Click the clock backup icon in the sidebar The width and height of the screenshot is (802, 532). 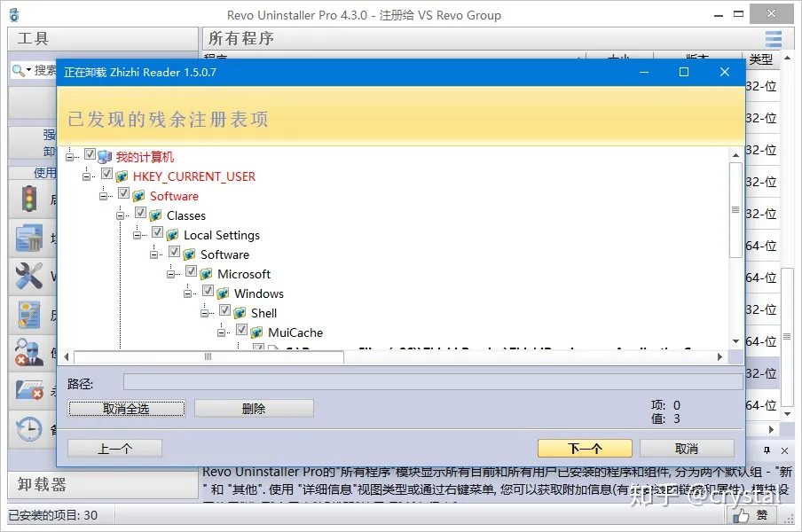click(x=29, y=429)
